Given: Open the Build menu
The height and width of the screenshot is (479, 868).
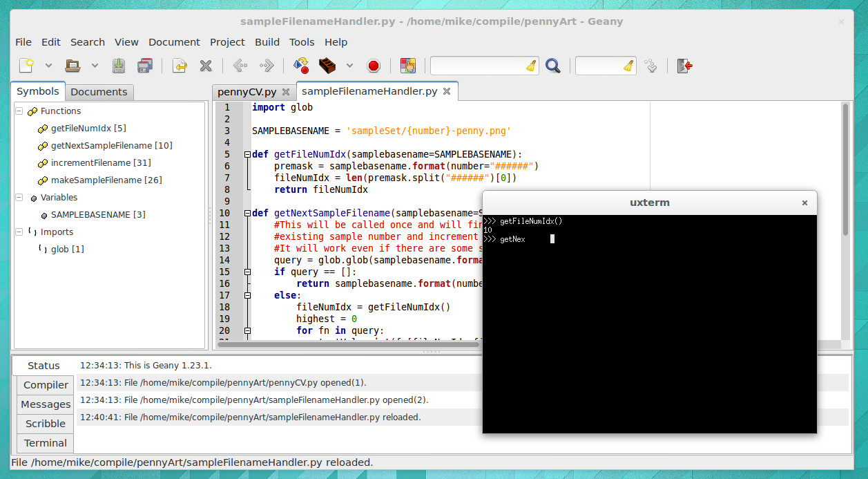Looking at the screenshot, I should tap(267, 42).
